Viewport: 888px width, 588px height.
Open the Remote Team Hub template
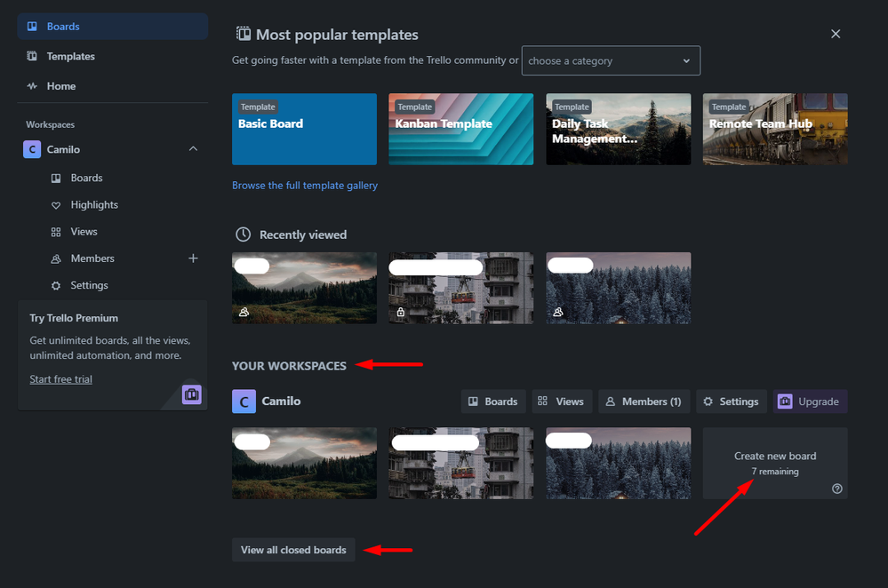(x=775, y=129)
